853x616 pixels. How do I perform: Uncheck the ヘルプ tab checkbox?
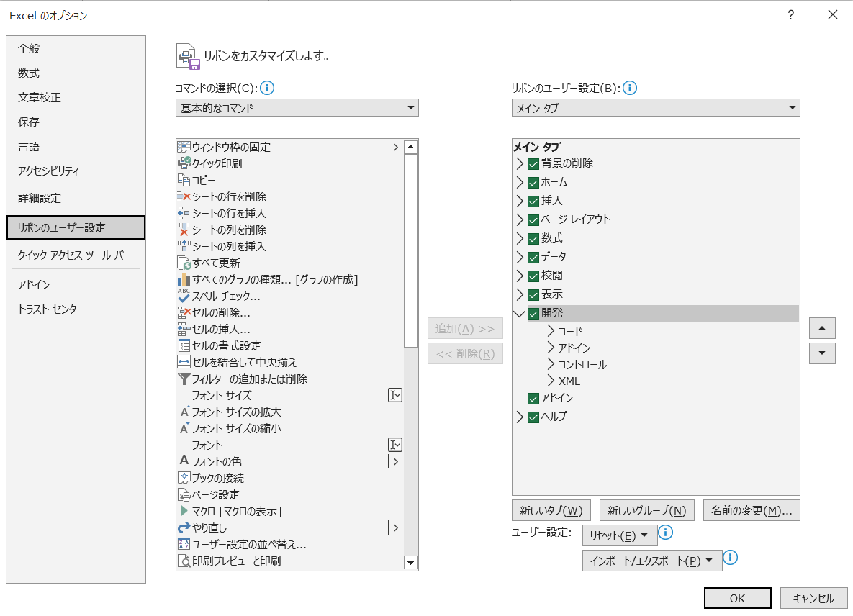(533, 417)
